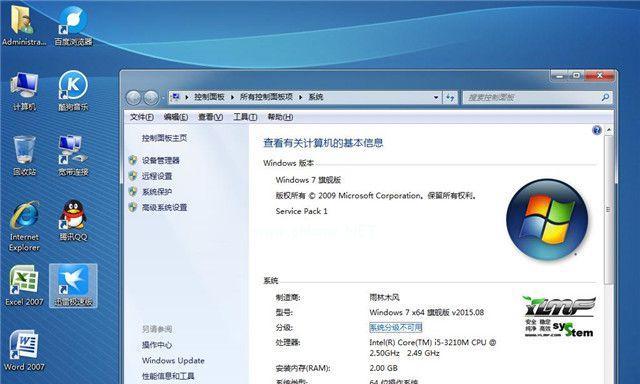The width and height of the screenshot is (640, 384).
Task: Open the Windows Update link
Action: [173, 360]
